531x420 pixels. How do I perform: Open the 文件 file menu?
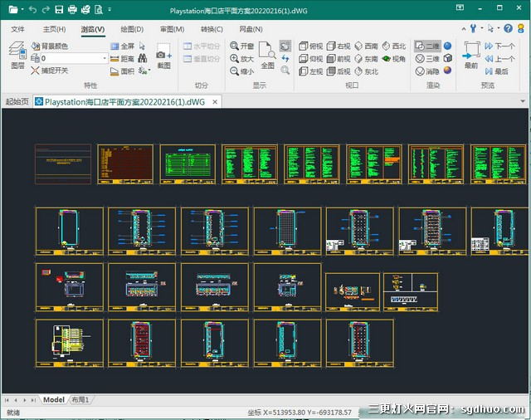click(x=17, y=29)
